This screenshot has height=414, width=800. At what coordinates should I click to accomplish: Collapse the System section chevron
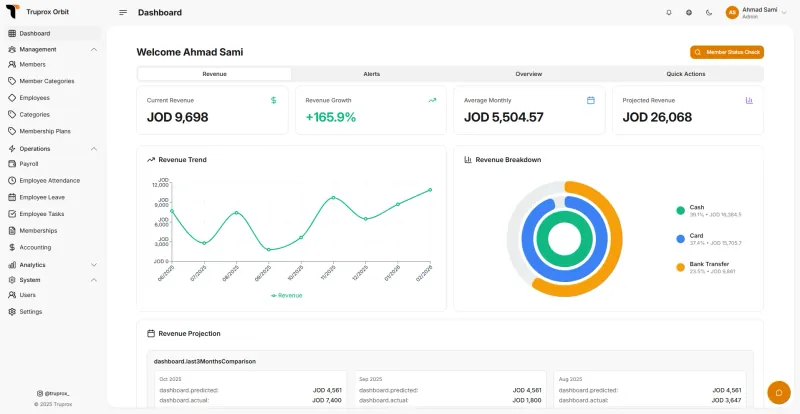(94, 280)
